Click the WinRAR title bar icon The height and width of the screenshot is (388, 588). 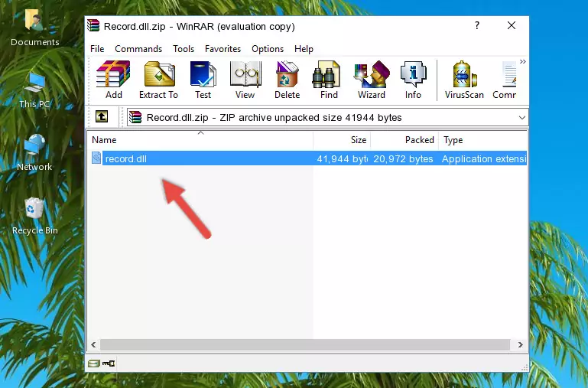pyautogui.click(x=94, y=26)
